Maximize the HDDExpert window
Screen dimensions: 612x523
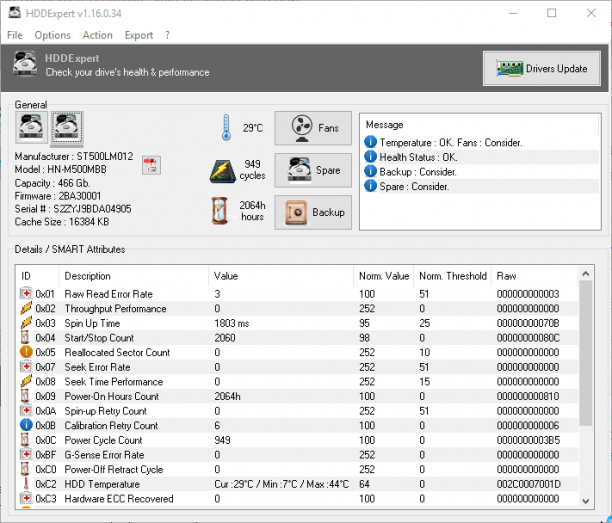(x=552, y=13)
